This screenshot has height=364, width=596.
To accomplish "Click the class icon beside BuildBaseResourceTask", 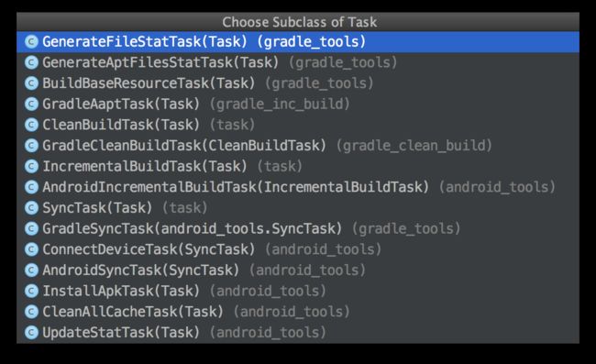I will pos(31,83).
